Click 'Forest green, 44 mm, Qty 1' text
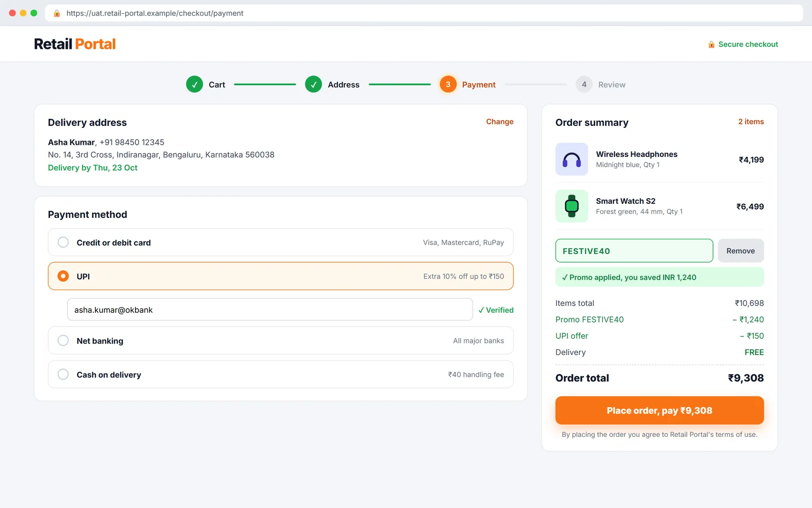The width and height of the screenshot is (812, 508). click(639, 212)
